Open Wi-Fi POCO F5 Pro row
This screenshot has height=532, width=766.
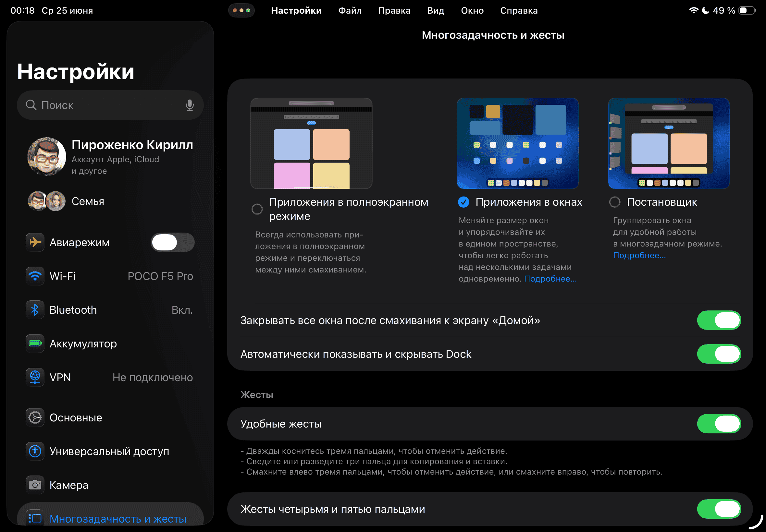pos(110,276)
